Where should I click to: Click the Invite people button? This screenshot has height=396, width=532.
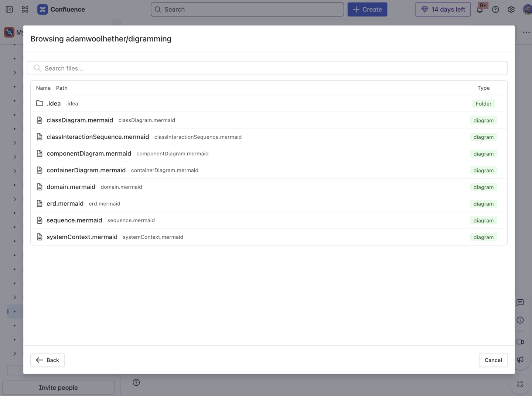point(58,388)
